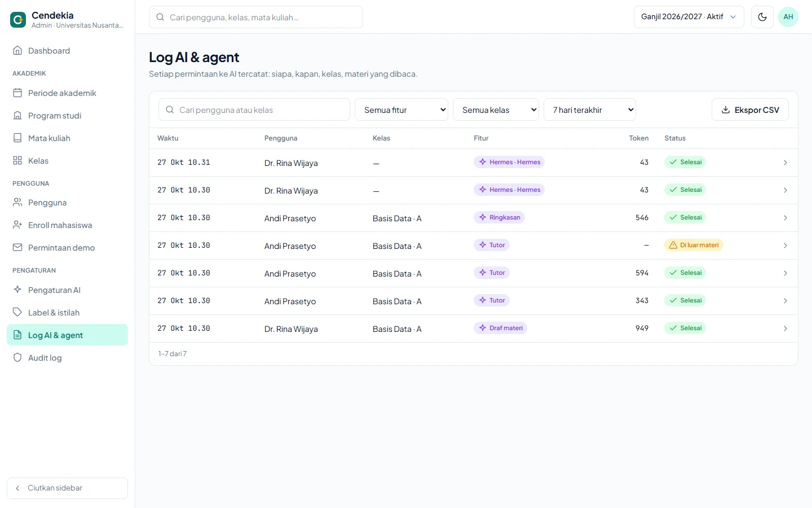Viewport: 812px width, 508px height.
Task: Expand the Draf materi row chevron
Action: pos(785,329)
